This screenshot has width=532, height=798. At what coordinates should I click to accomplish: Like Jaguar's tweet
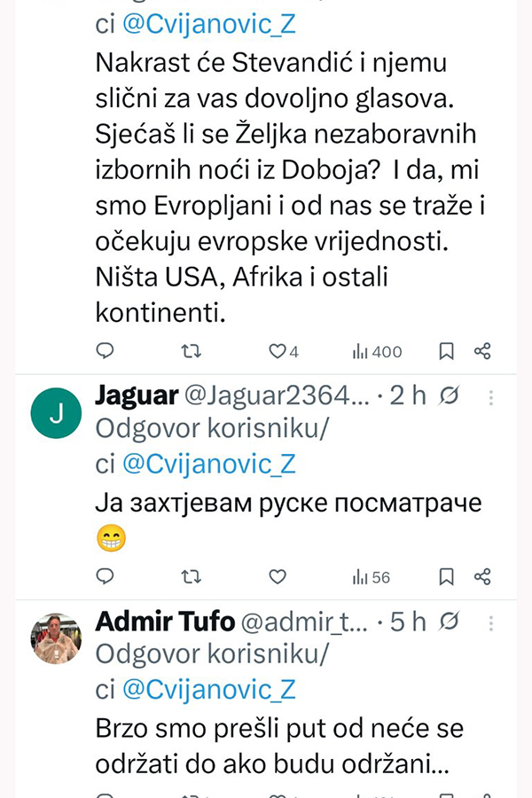click(278, 576)
